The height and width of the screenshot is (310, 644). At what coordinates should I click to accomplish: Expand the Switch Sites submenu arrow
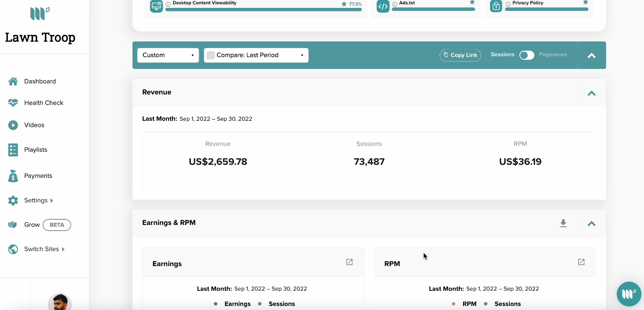click(x=63, y=249)
